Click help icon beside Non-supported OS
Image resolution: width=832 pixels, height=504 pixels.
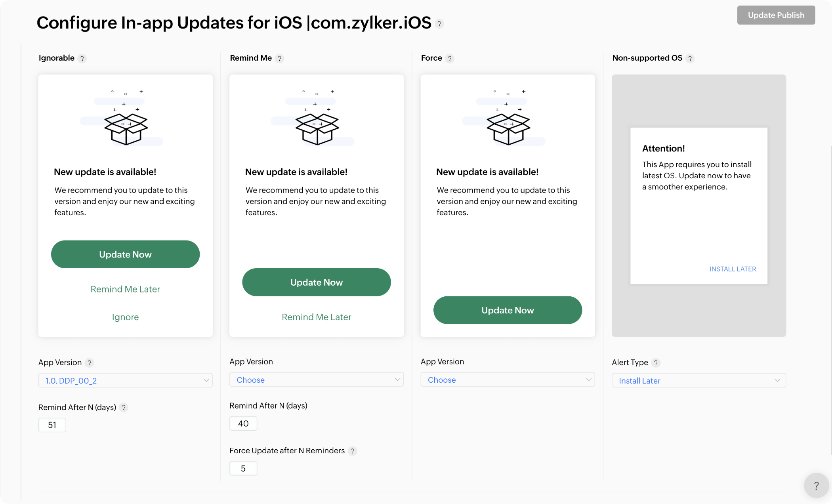point(690,59)
